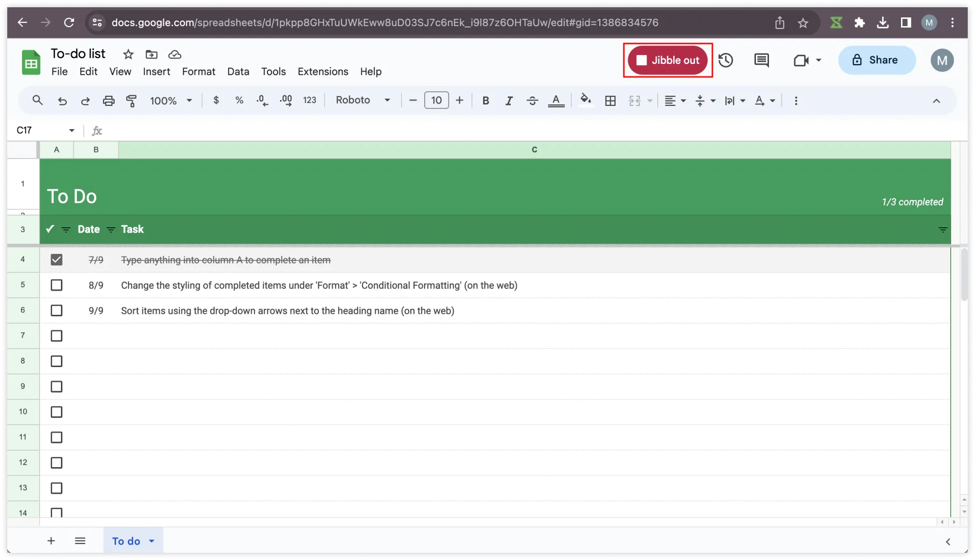Click the Jibble out button
This screenshot has height=560, width=975.
point(667,60)
